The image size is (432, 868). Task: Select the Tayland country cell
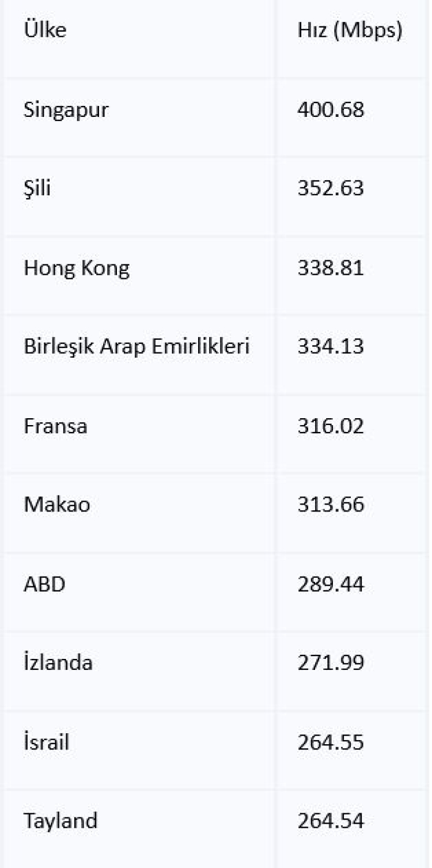click(x=60, y=821)
